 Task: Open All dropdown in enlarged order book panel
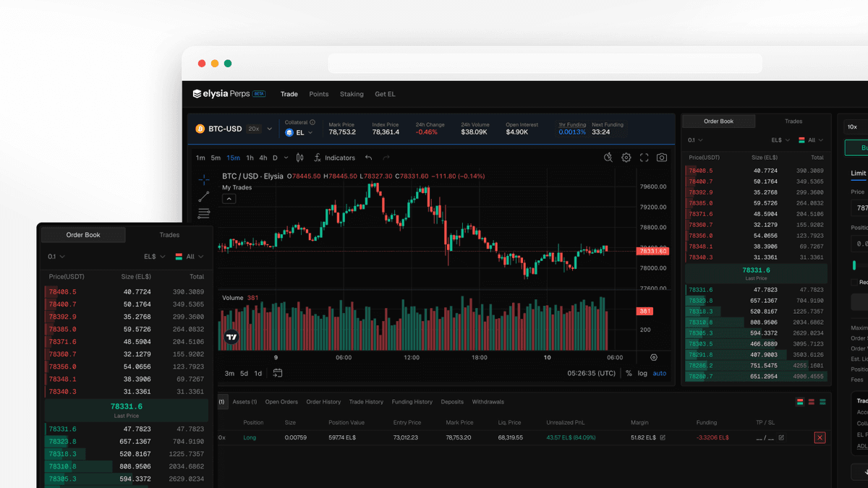point(190,257)
